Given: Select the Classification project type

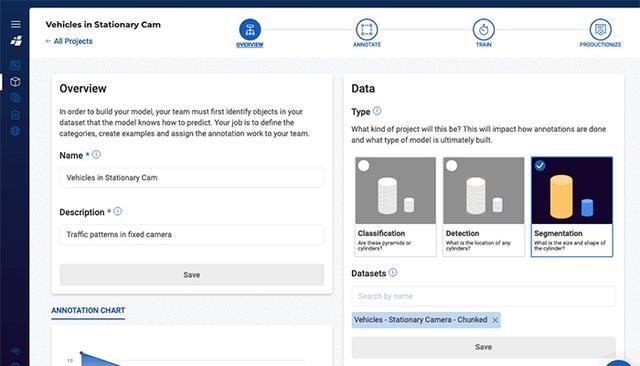Looking at the screenshot, I should click(x=395, y=206).
